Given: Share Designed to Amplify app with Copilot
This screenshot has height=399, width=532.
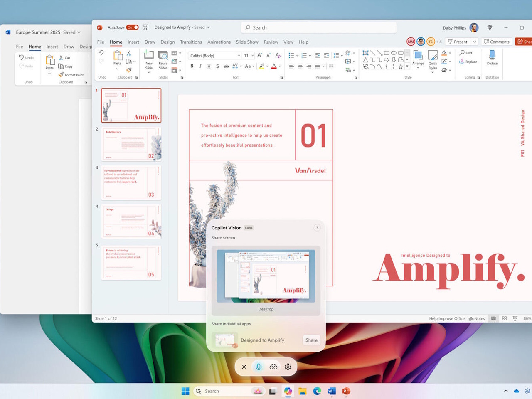Looking at the screenshot, I should [x=311, y=340].
